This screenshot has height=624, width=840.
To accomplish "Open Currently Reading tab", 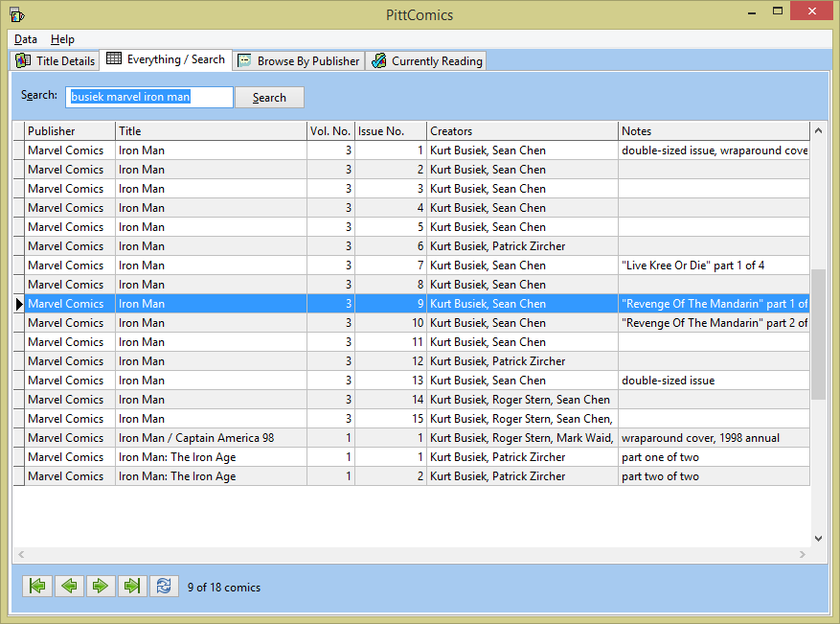I will pos(426,60).
